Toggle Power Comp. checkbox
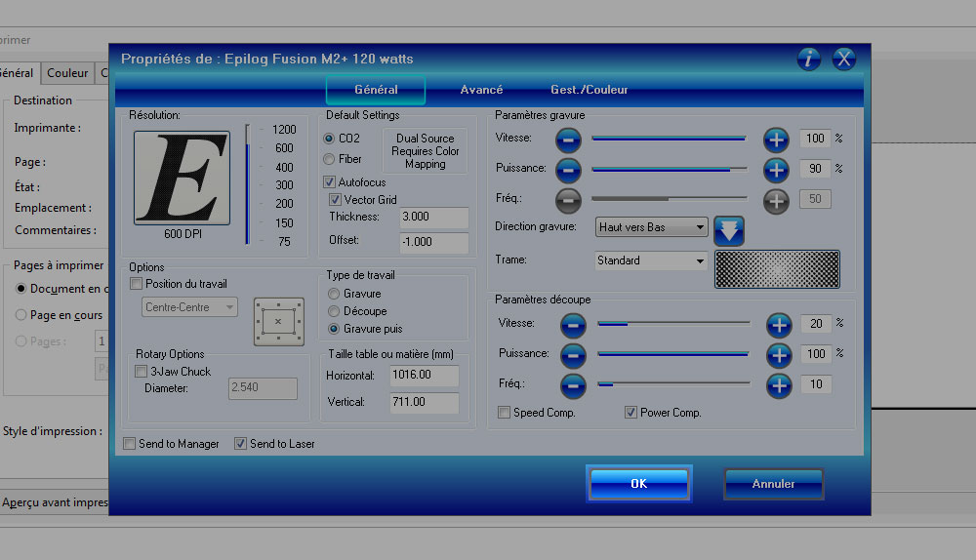Viewport: 976px width, 560px height. pyautogui.click(x=630, y=413)
